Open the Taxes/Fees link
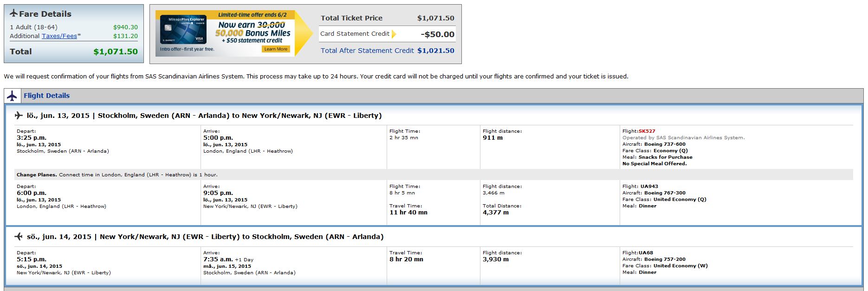The width and height of the screenshot is (868, 291). [59, 36]
